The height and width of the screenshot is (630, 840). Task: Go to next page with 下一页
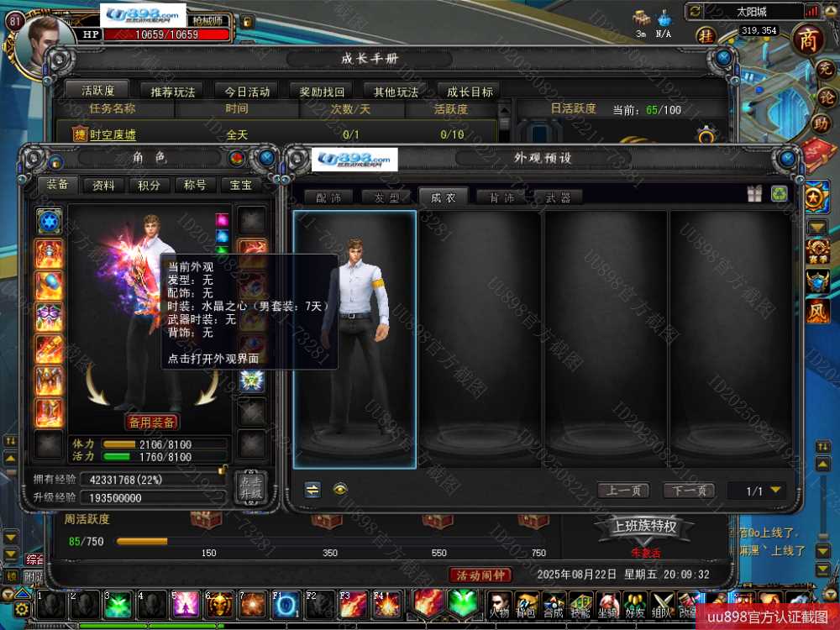(x=690, y=491)
